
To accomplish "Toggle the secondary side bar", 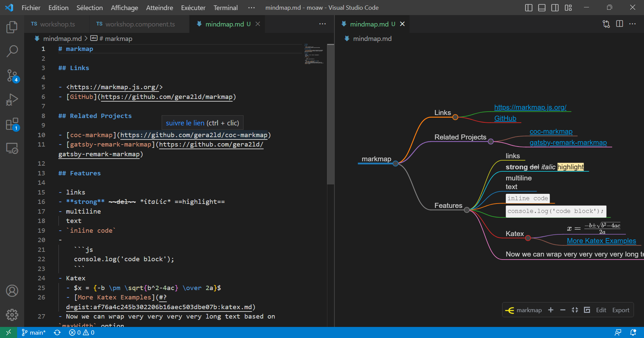I will 555,7.
